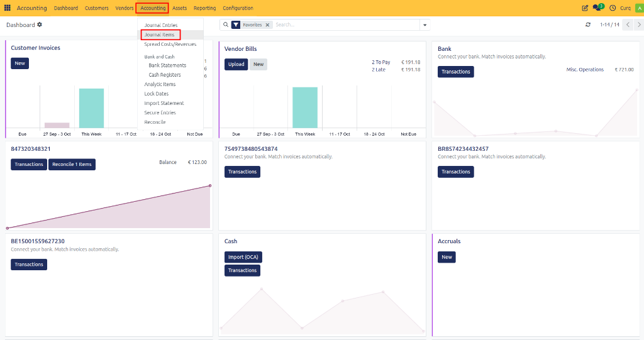This screenshot has height=340, width=644.
Task: Click New in Vendor Bills card
Action: [258, 64]
